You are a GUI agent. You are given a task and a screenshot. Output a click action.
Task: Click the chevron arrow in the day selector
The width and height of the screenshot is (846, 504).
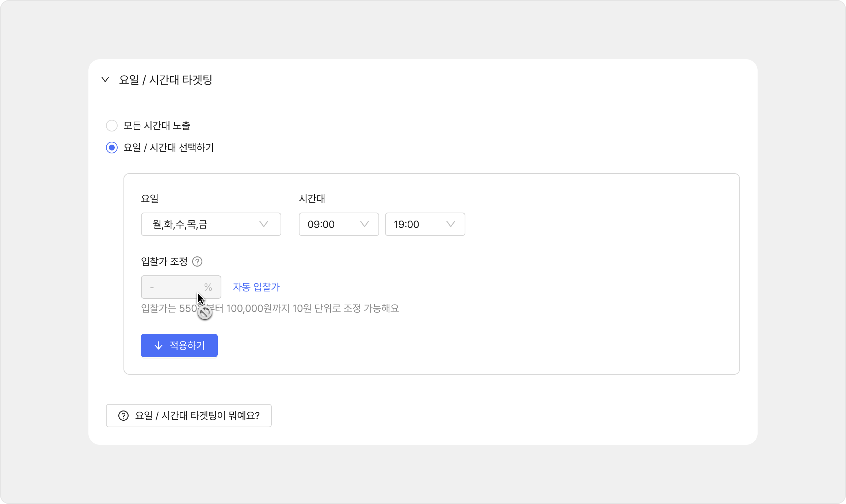[264, 224]
